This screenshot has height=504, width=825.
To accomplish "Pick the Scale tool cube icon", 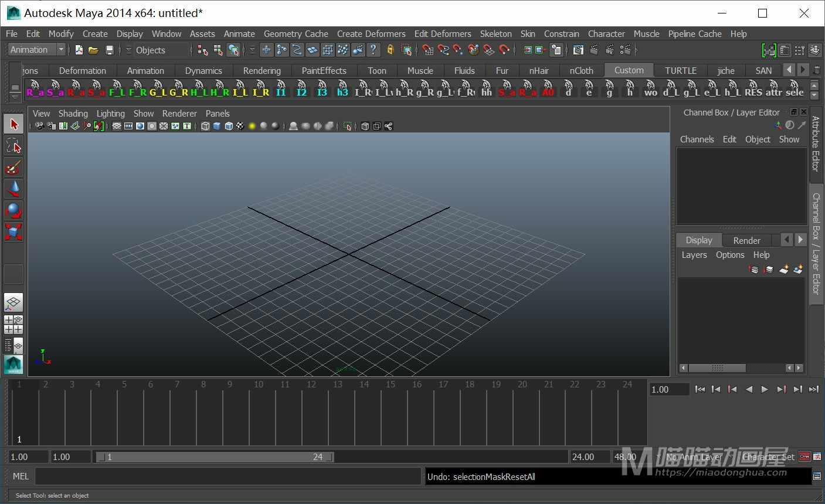I will tap(13, 232).
